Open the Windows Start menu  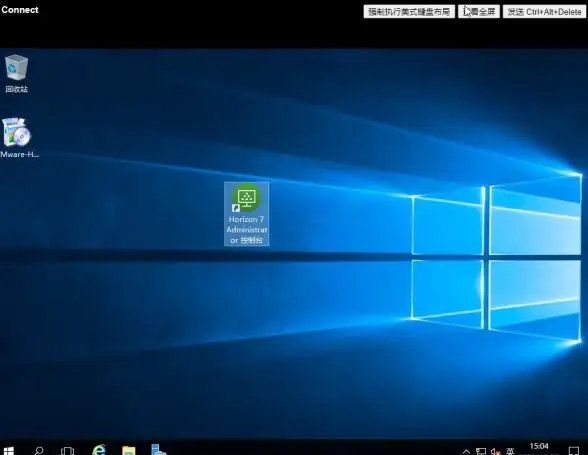pos(8,450)
